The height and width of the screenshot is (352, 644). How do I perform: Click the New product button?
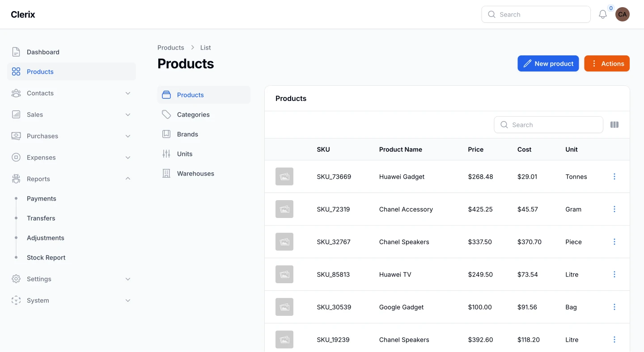point(548,63)
